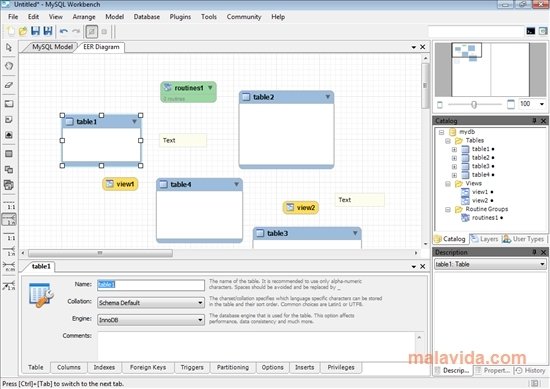Select the 1:1 non-identifying relationship tool
Screen dimensions: 550x389
(x=9, y=205)
